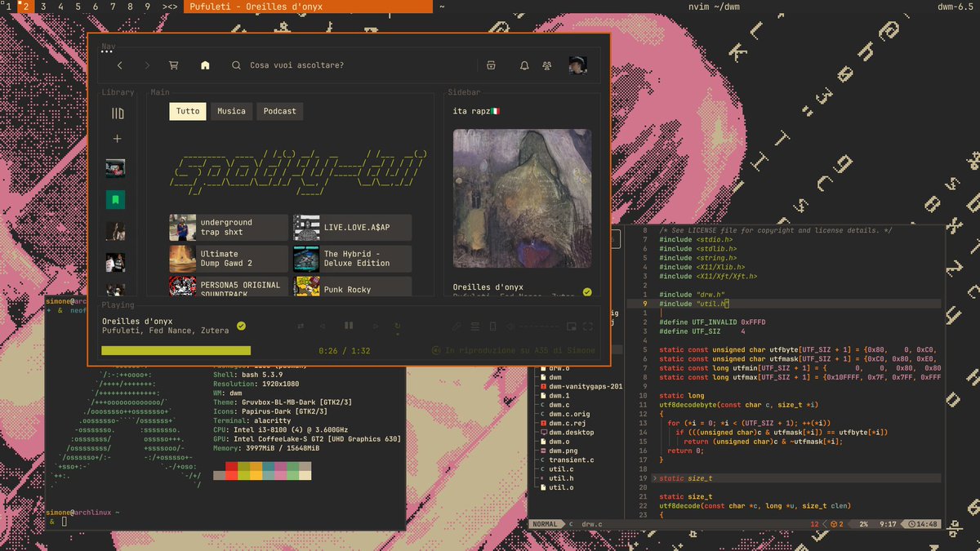Open 'Ultimate Dump Gawd 2' card
This screenshot has width=980, height=551.
229,259
